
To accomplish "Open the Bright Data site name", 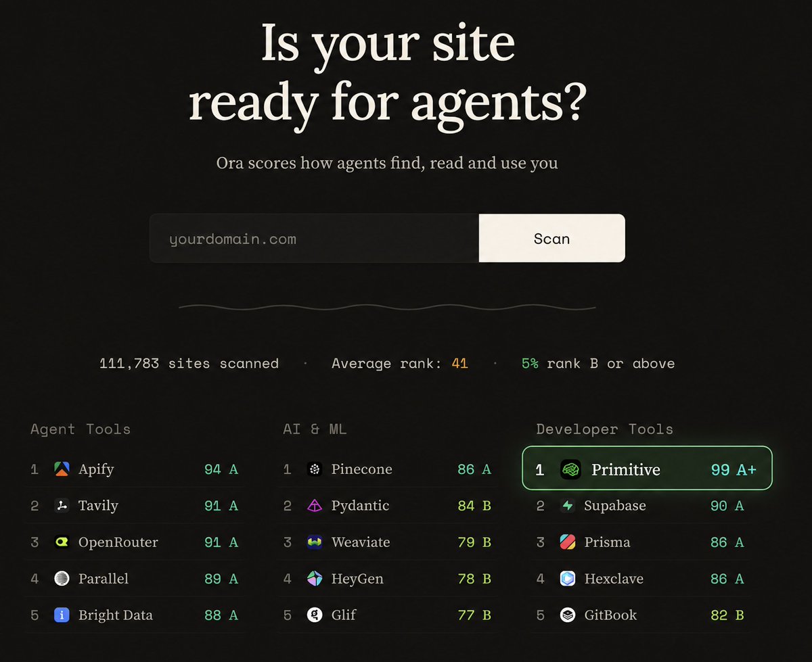I will coord(116,615).
